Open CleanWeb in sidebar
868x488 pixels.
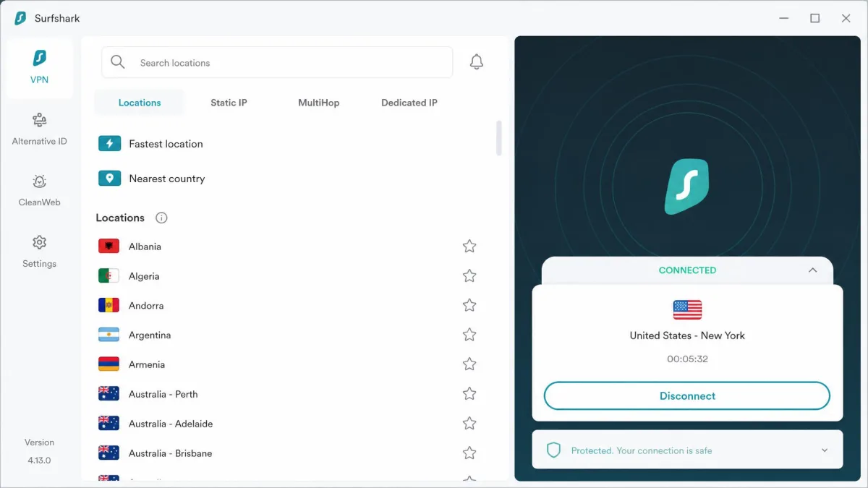pyautogui.click(x=39, y=191)
